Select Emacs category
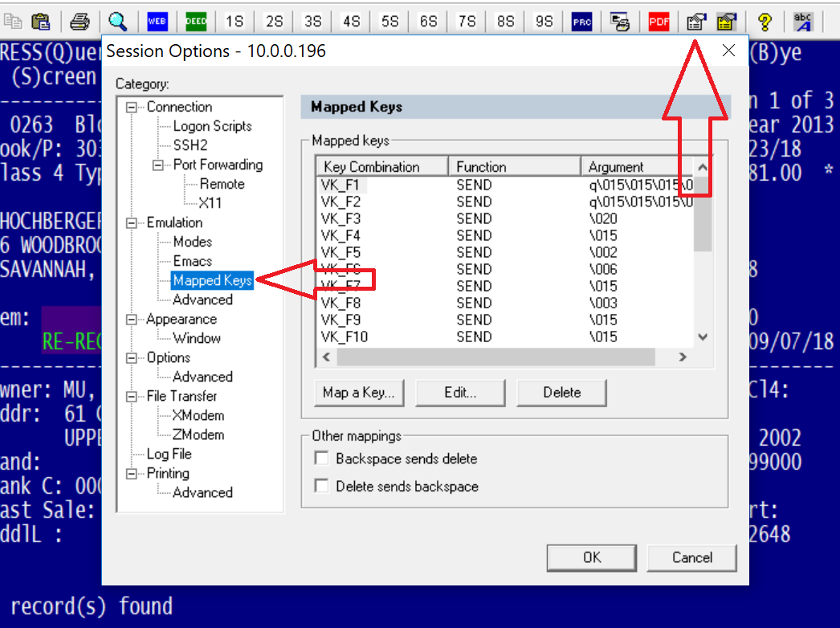This screenshot has width=840, height=628. [192, 261]
